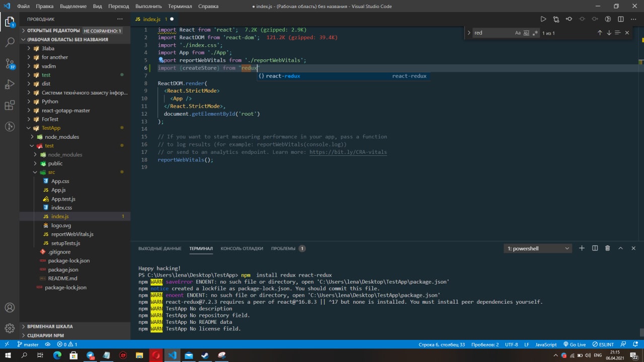The image size is (644, 362).
Task: Click the master branch in the status bar
Action: pyautogui.click(x=28, y=344)
